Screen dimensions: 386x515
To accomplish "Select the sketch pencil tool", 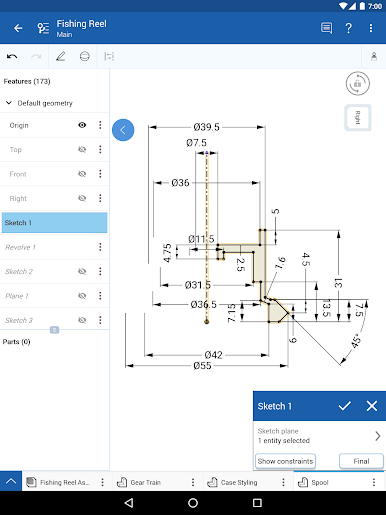I will coord(60,56).
